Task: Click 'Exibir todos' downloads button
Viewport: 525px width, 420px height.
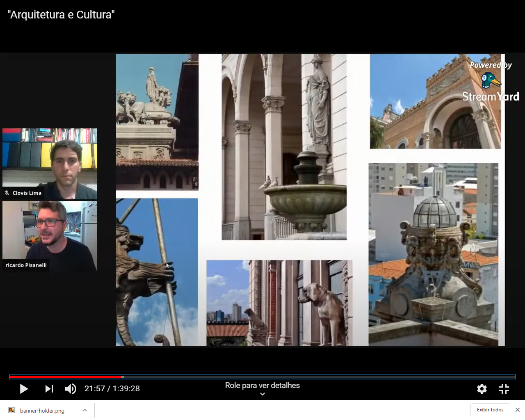Action: 490,410
